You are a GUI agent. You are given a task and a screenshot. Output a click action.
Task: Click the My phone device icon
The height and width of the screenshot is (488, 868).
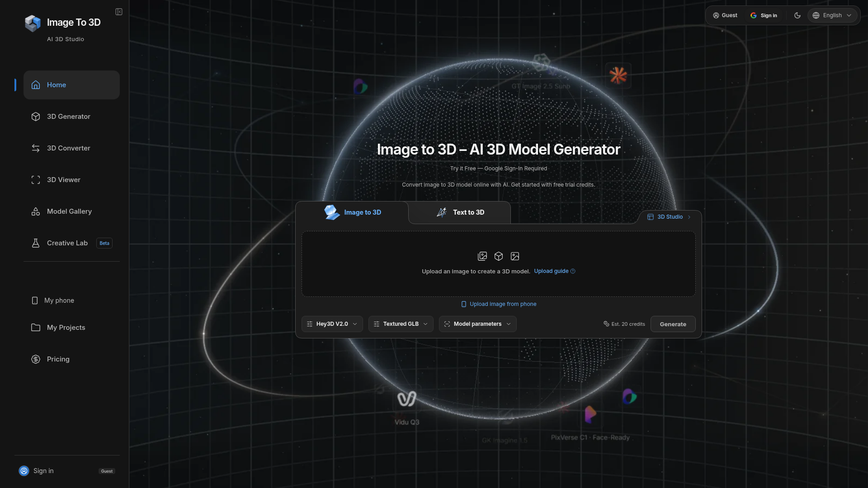35,300
